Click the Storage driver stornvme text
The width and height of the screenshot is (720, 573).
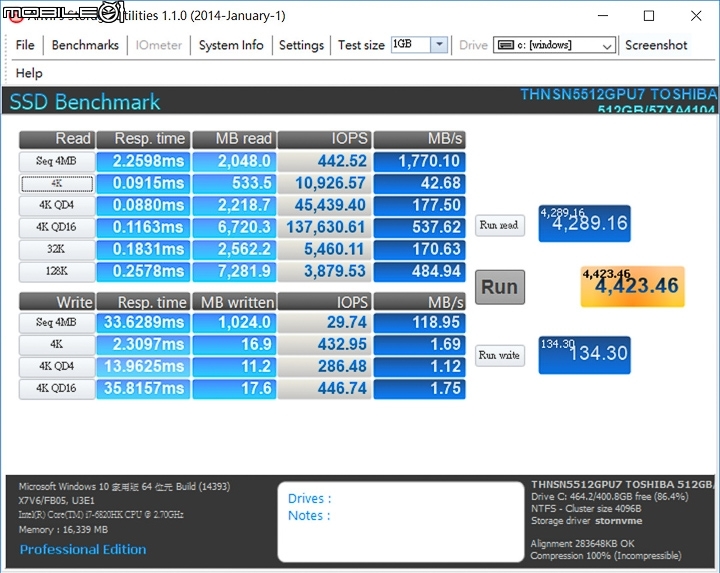586,521
